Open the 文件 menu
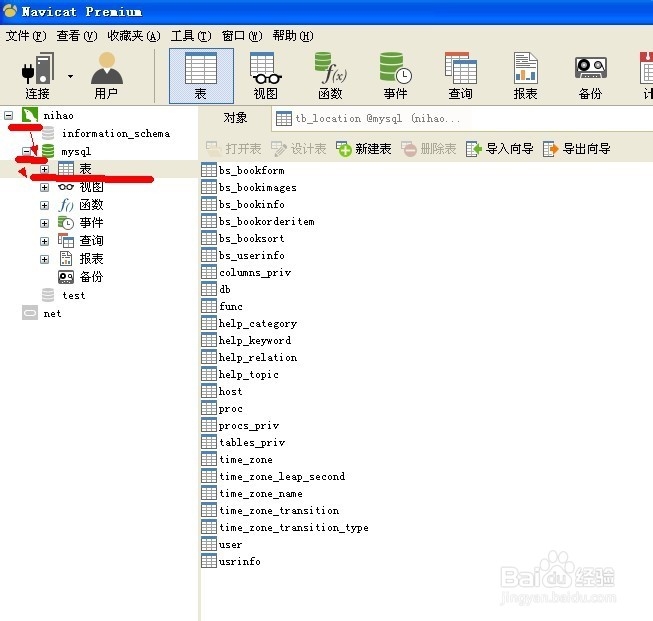The height and width of the screenshot is (621, 653). click(x=26, y=36)
